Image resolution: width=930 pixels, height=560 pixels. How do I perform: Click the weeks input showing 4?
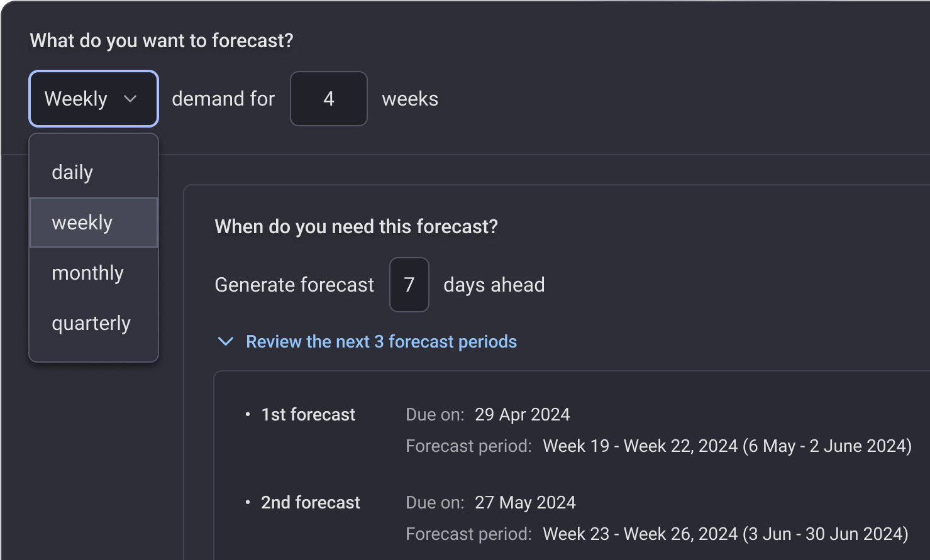pos(328,99)
